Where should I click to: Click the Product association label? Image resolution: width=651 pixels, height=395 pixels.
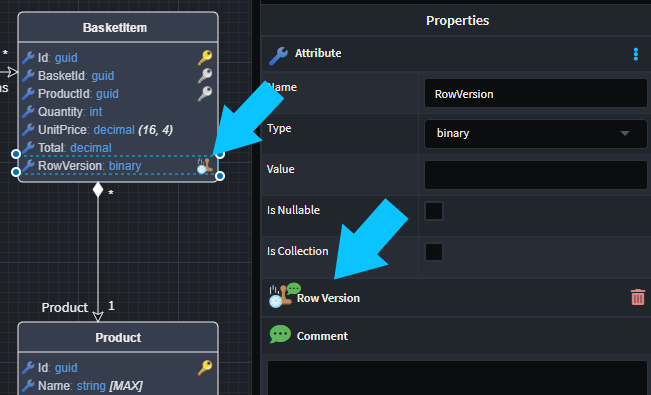point(65,307)
